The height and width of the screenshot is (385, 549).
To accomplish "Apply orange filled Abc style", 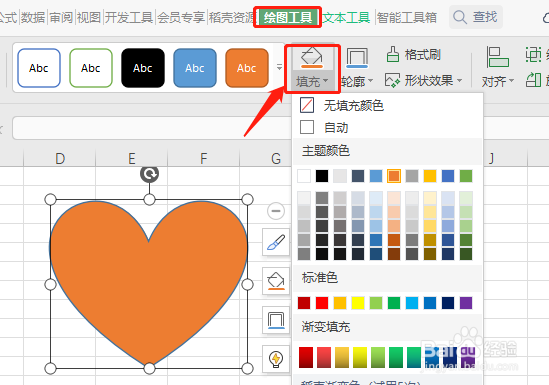I will (x=247, y=68).
